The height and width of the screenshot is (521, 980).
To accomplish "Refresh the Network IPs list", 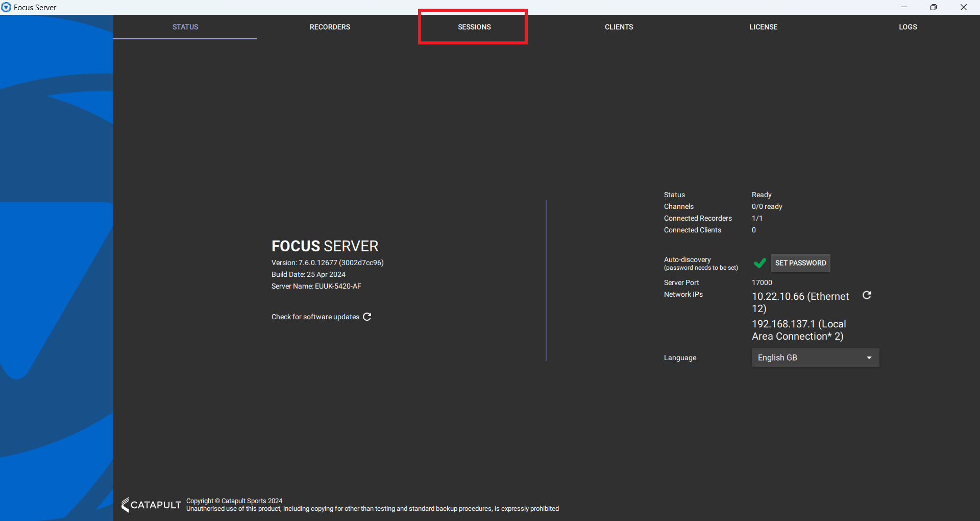I will 867,295.
